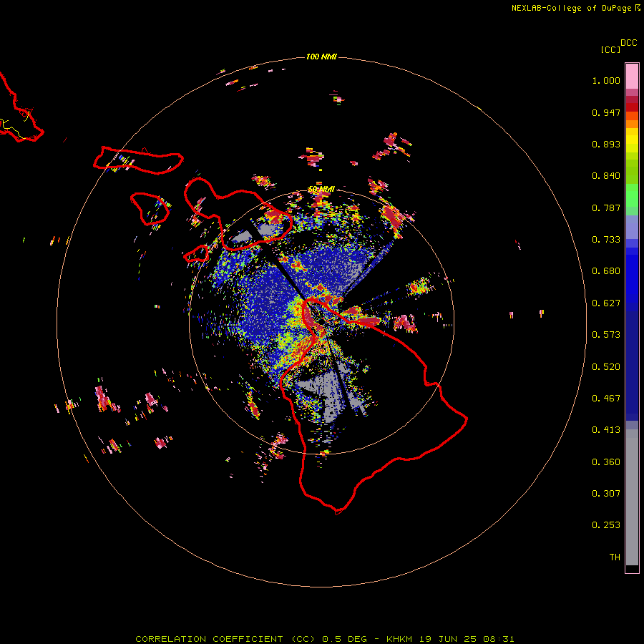Viewport: 644px width, 644px height.
Task: Click the [CC] legend unit label
Action: [611, 49]
